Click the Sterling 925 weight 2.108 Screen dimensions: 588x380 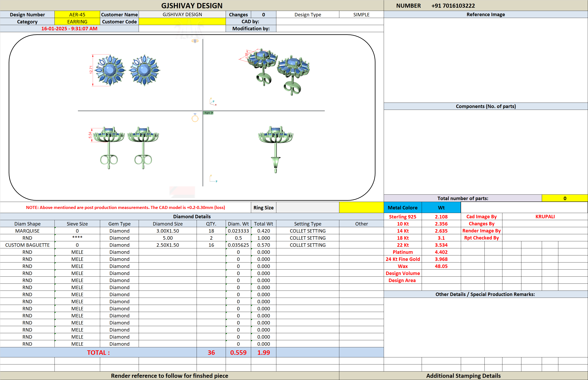click(x=441, y=217)
